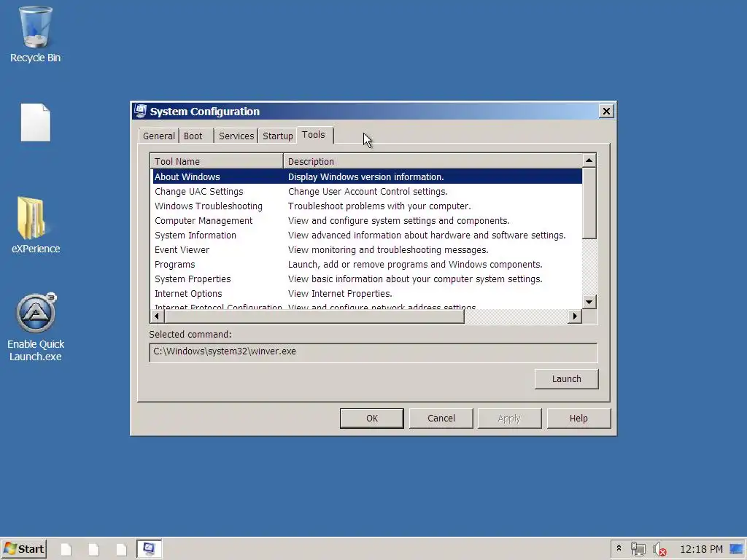This screenshot has width=747, height=560.
Task: Select the Programs tool row
Action: point(368,264)
